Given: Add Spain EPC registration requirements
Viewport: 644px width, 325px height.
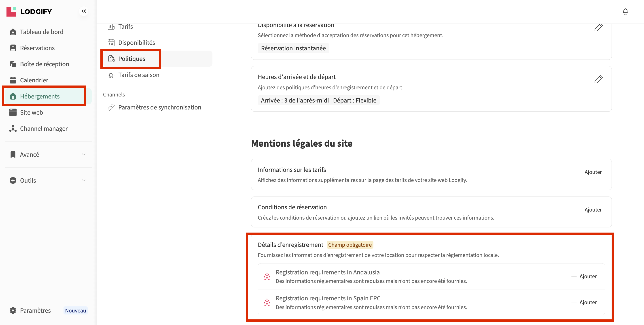Looking at the screenshot, I should [x=584, y=302].
